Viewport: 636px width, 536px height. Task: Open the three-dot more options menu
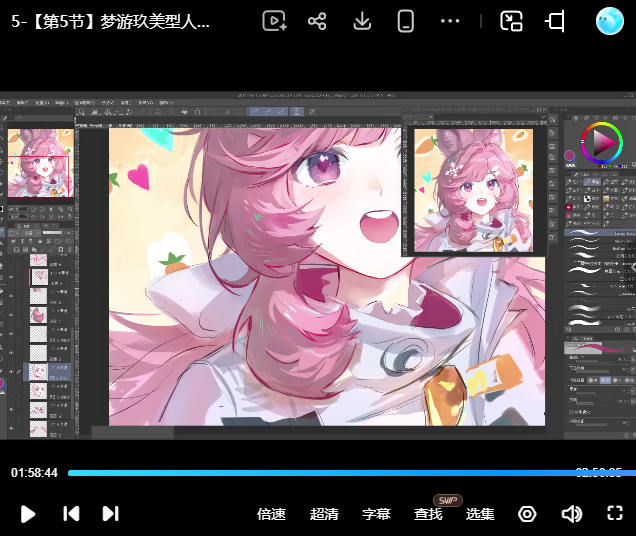pos(450,21)
